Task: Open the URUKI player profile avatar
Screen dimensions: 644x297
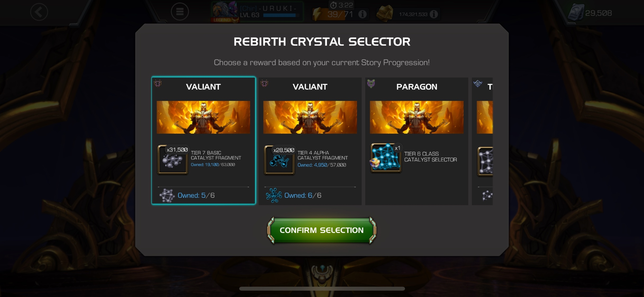Action: tap(225, 12)
